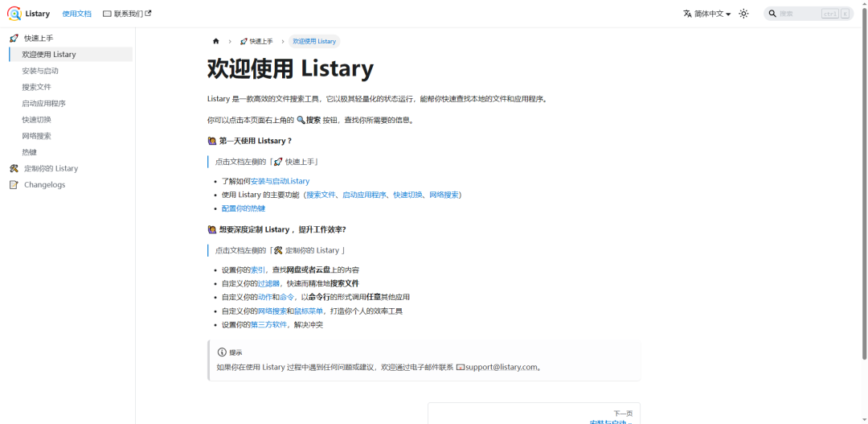Click the notepad icon beside Changelogs
Viewport: 868px width, 424px height.
14,184
